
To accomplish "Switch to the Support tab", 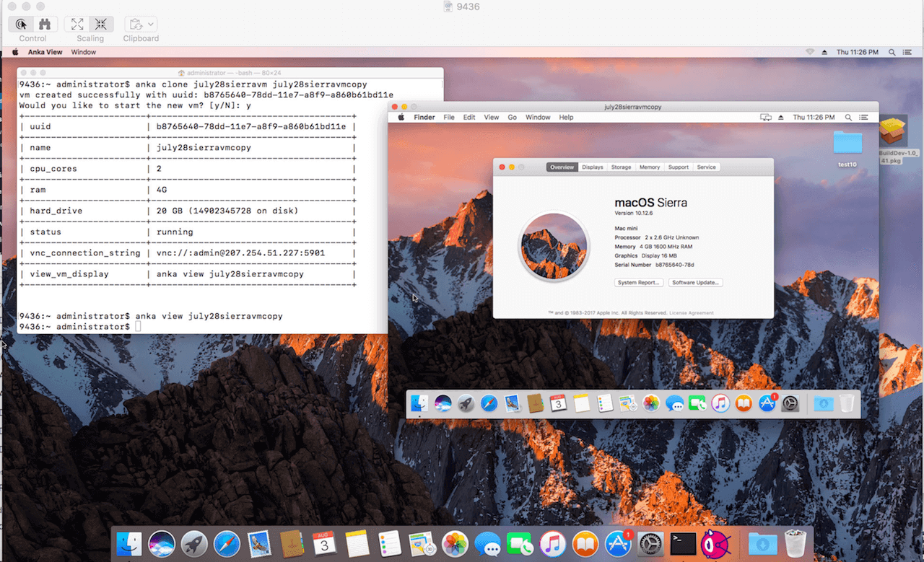I will coord(679,167).
